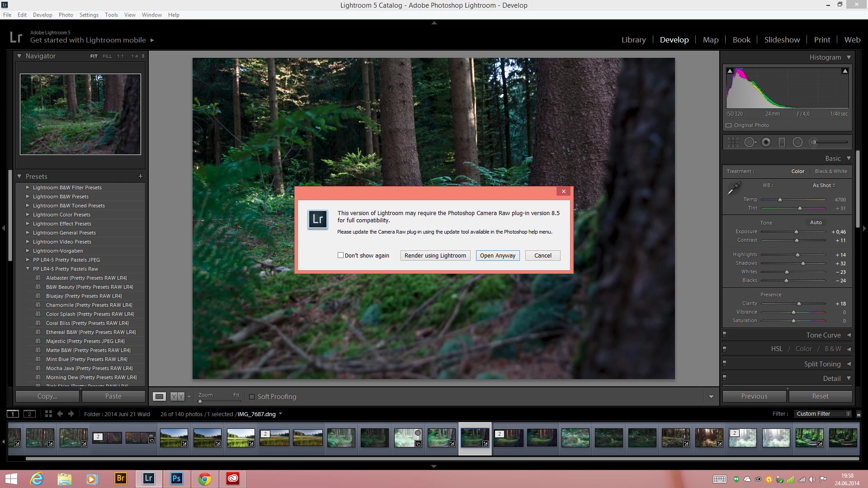This screenshot has height=488, width=868.
Task: Activate the Red Eye Correction tool
Action: pos(766,142)
